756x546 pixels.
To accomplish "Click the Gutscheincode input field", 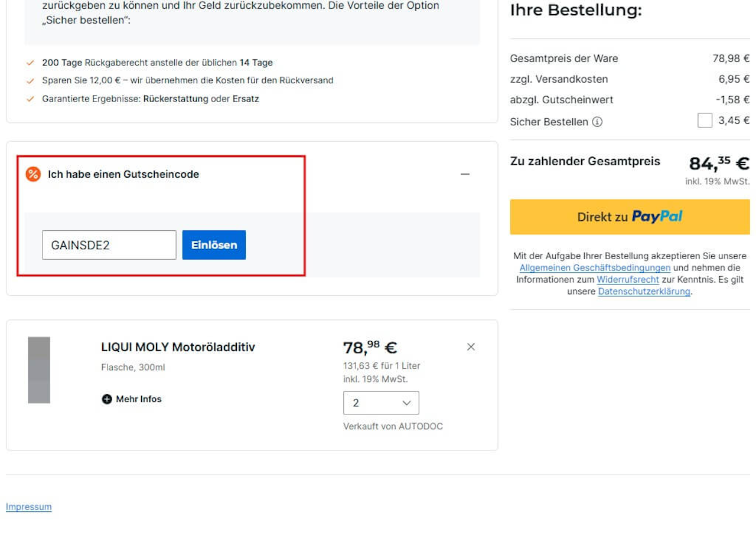I will tap(109, 245).
